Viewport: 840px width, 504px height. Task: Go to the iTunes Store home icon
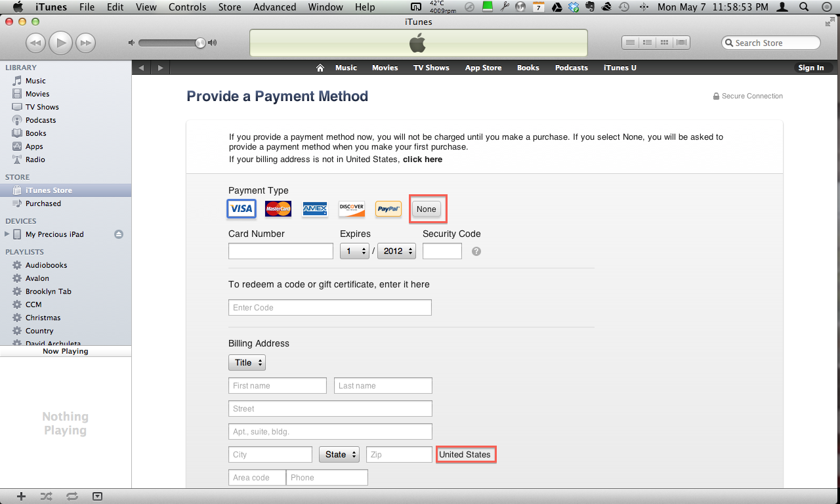tap(320, 68)
